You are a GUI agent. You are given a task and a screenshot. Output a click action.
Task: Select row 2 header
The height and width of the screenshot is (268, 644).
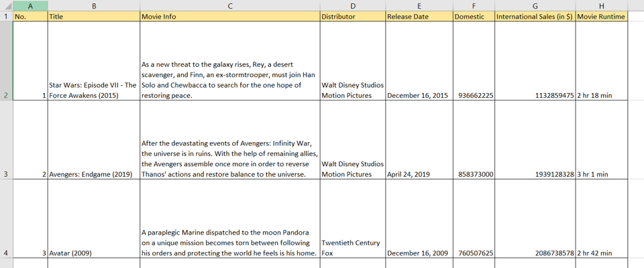(6, 60)
